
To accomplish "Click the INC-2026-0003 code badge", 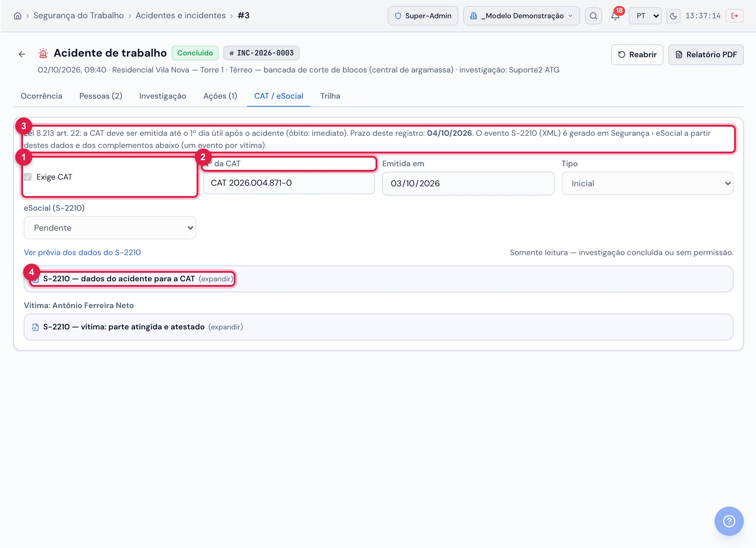I will 261,53.
